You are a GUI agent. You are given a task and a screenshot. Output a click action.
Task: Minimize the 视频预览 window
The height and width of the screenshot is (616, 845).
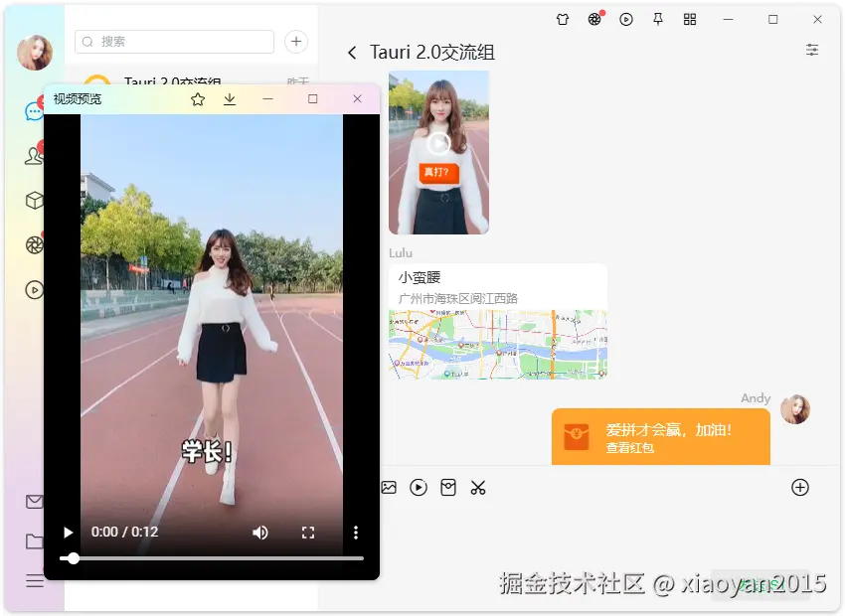pyautogui.click(x=267, y=99)
